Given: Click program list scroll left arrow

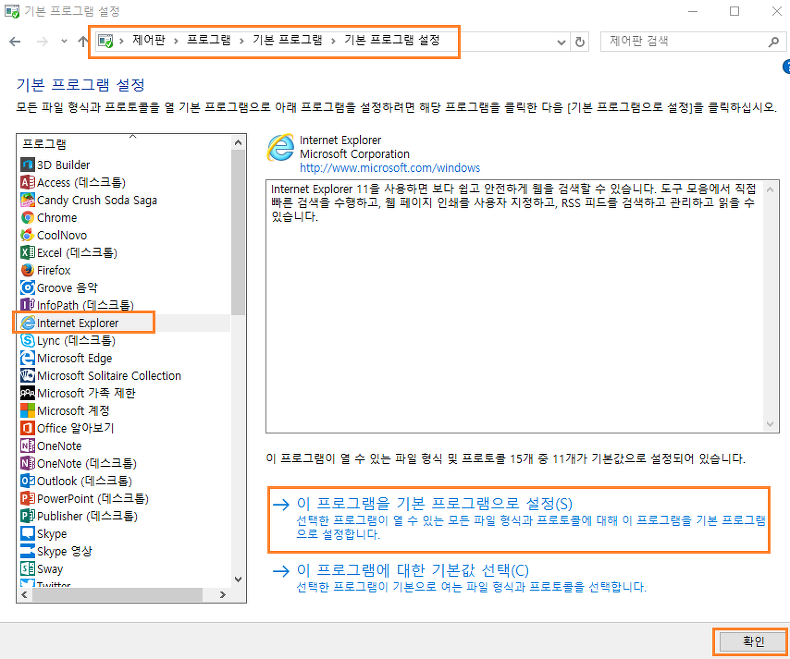Looking at the screenshot, I should tap(24, 595).
